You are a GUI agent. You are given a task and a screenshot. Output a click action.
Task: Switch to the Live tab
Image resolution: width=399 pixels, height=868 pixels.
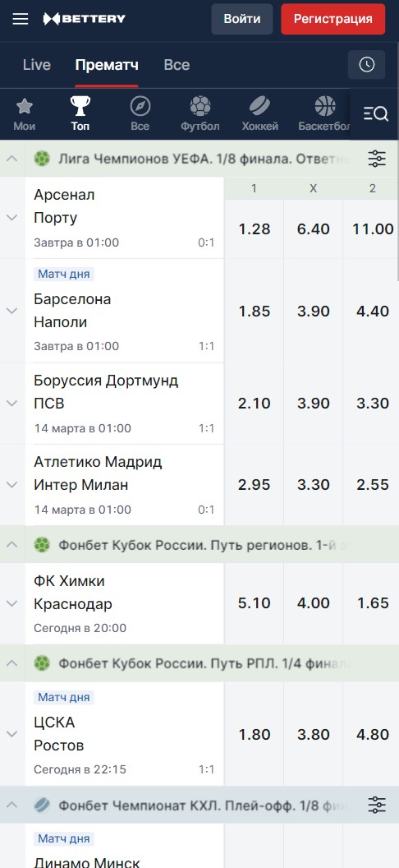37,65
